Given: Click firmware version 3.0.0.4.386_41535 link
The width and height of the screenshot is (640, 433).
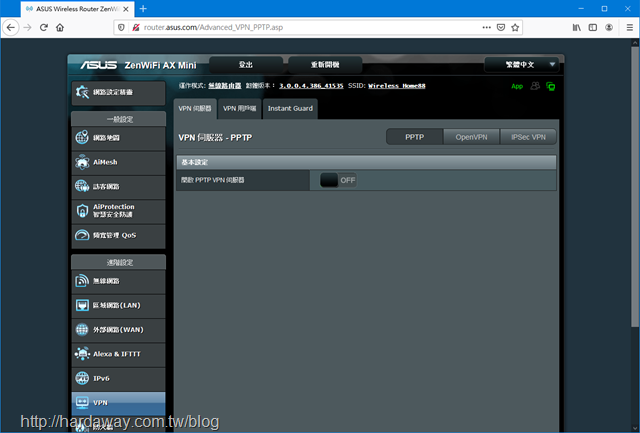Looking at the screenshot, I should pos(311,86).
